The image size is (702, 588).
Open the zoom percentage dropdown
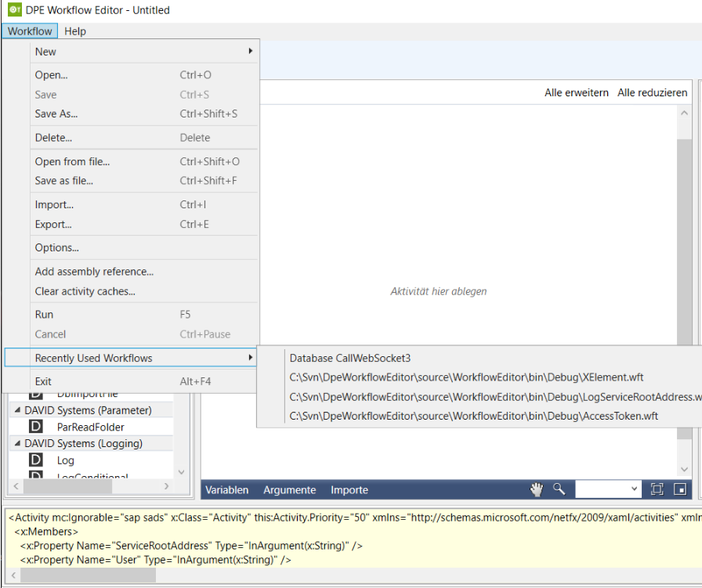(634, 489)
